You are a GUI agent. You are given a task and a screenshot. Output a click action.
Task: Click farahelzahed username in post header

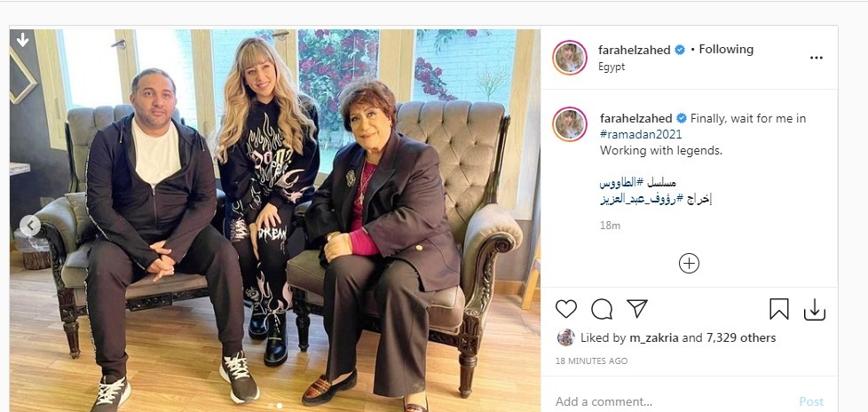click(635, 50)
